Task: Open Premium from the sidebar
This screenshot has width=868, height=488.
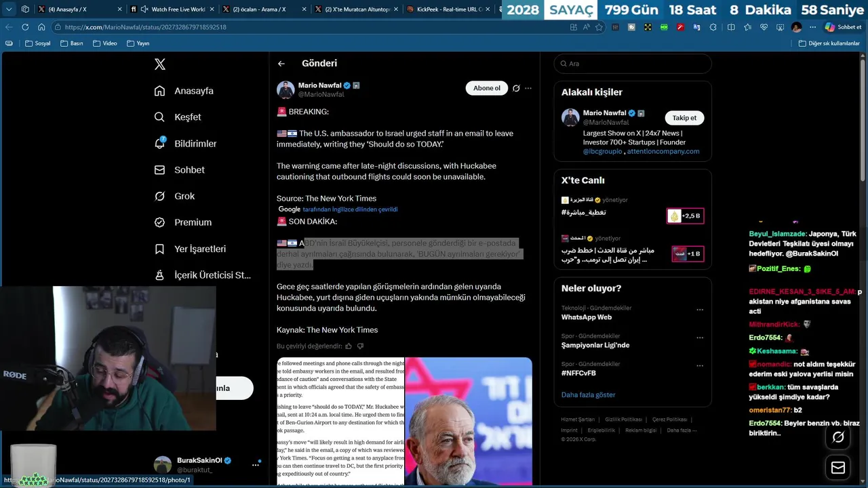Action: (x=182, y=222)
